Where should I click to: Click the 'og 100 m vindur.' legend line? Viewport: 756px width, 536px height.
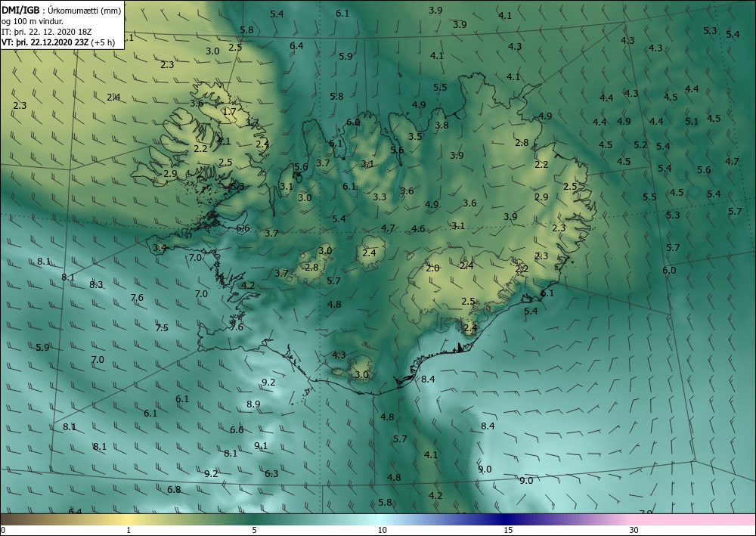33,21
